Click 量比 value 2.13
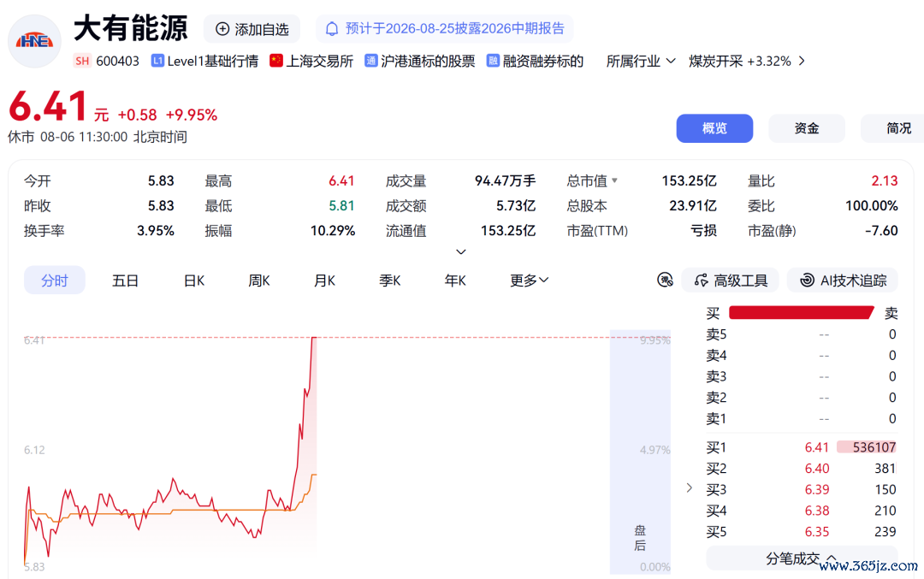This screenshot has height=579, width=924. click(885, 180)
